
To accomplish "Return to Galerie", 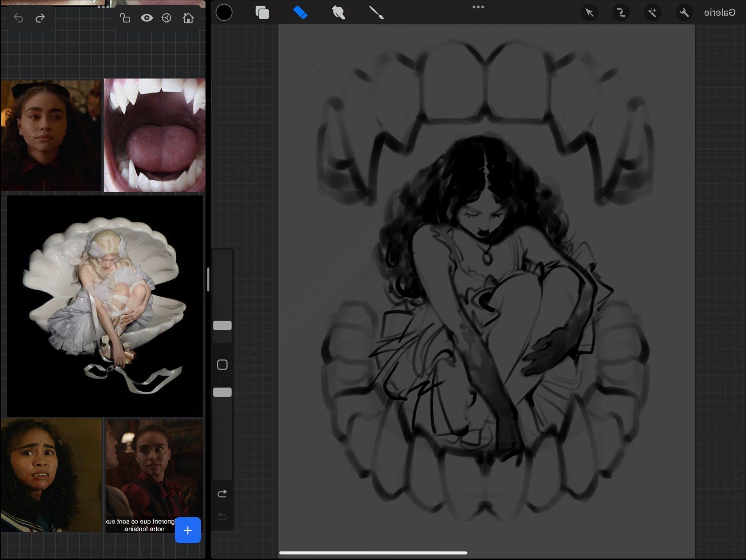I will pos(719,13).
